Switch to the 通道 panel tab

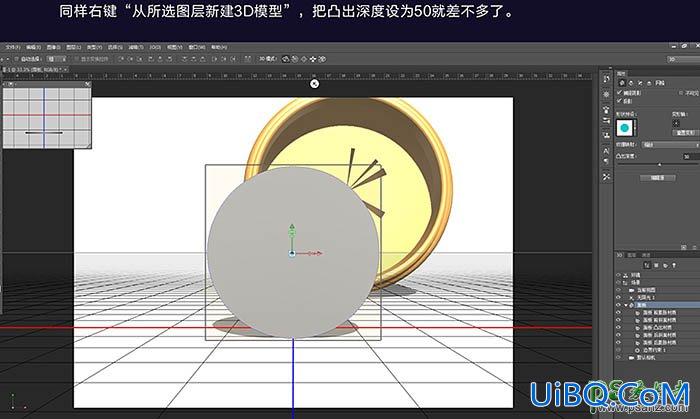646,255
